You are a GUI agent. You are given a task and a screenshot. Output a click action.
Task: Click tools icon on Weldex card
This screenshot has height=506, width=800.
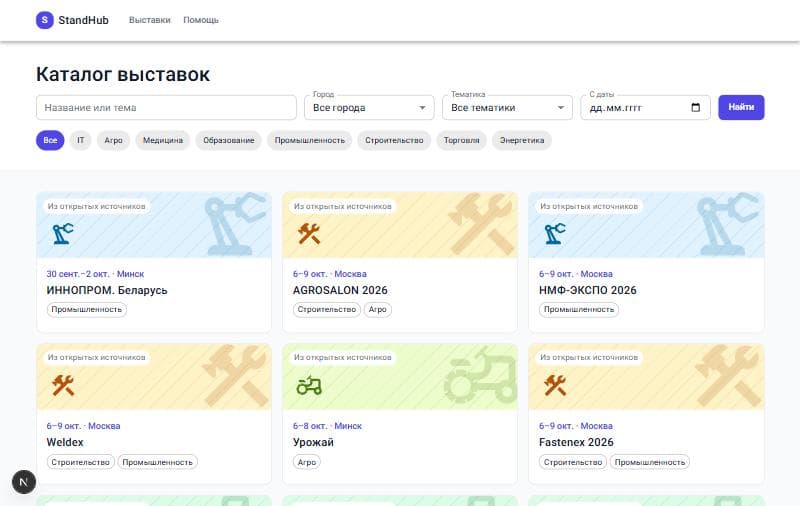pyautogui.click(x=63, y=385)
